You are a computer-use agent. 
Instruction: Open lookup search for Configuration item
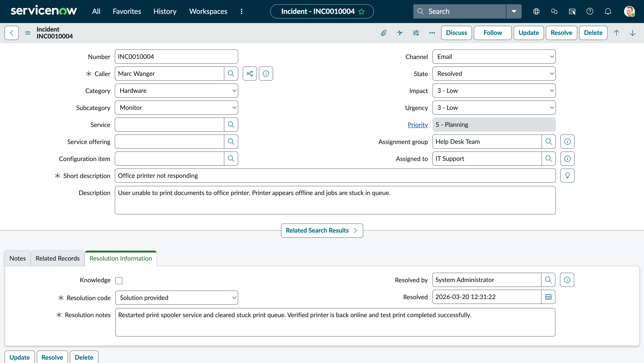point(231,159)
